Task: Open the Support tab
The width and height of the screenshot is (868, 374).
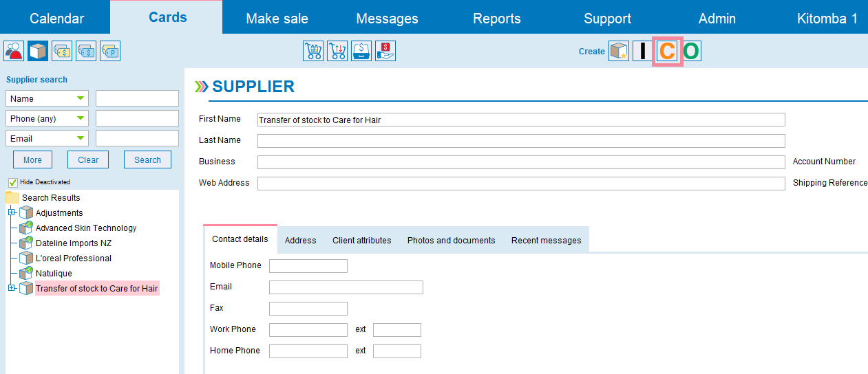Action: [607, 19]
